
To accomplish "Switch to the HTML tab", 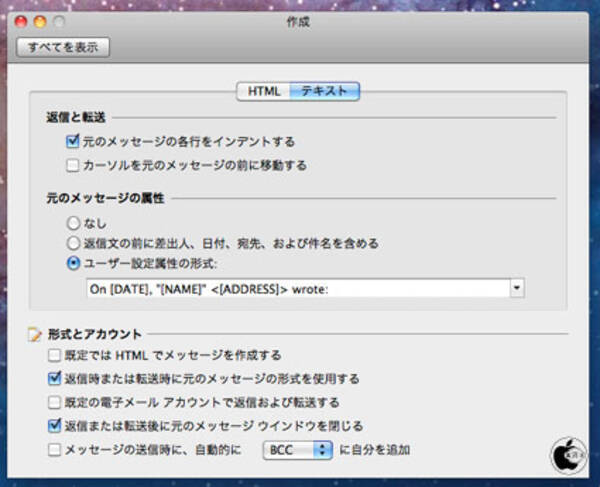I will point(264,91).
